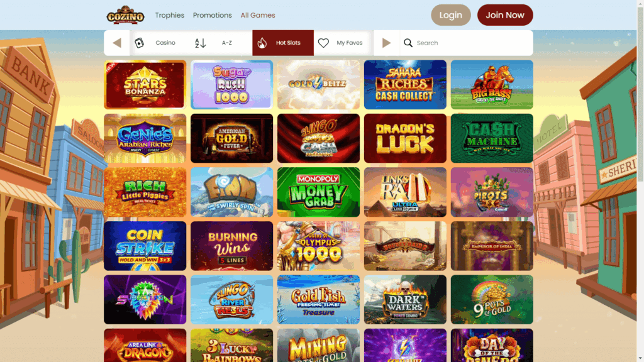Viewport: 644px width, 362px height.
Task: Click the search magnifier icon
Action: tap(408, 43)
